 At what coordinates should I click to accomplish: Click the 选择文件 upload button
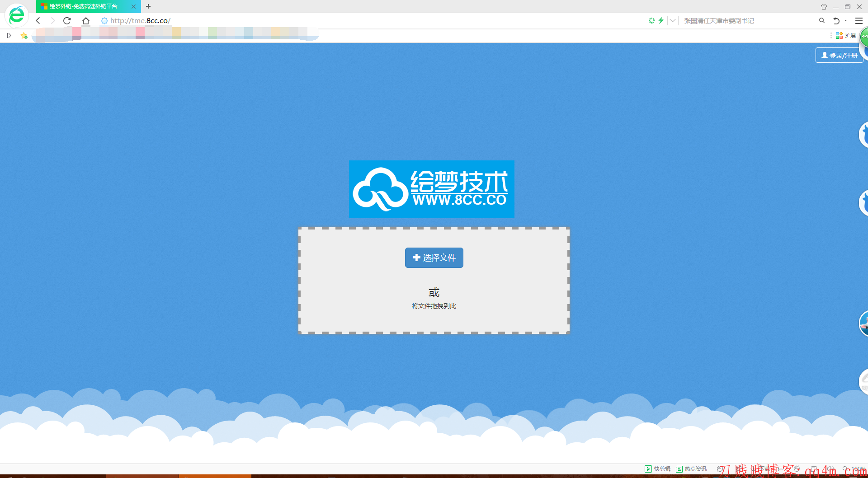pos(434,258)
